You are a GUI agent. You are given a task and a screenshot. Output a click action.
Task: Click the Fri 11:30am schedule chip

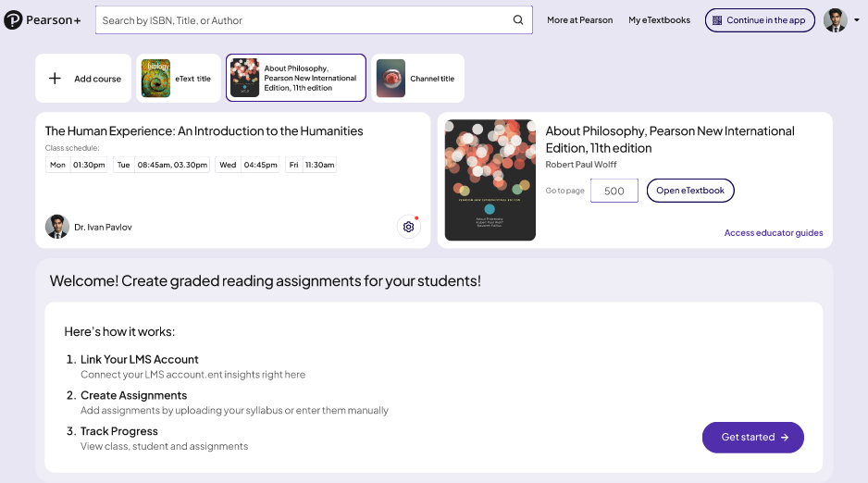click(x=311, y=165)
